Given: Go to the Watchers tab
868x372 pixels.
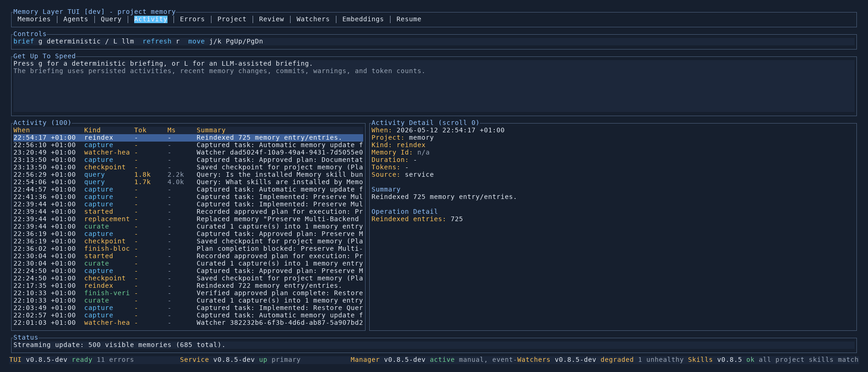Looking at the screenshot, I should point(313,19).
